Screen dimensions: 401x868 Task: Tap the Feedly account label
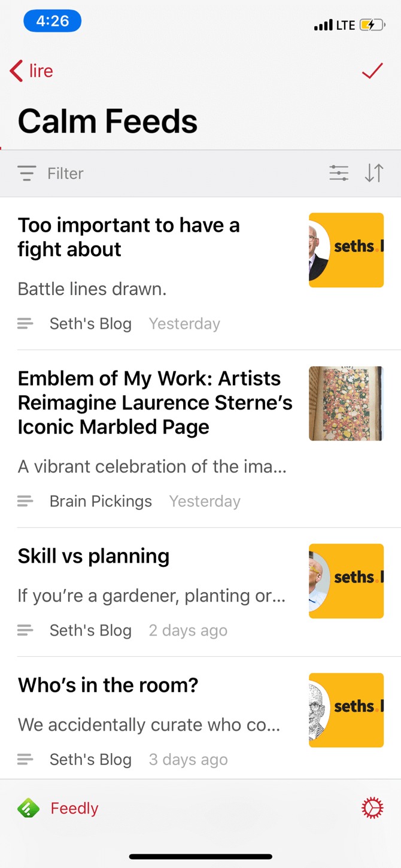(74, 808)
